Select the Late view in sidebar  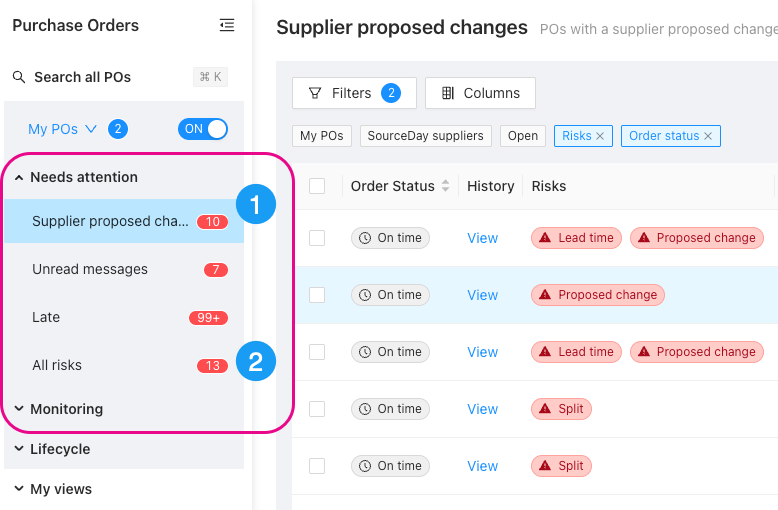tap(124, 318)
